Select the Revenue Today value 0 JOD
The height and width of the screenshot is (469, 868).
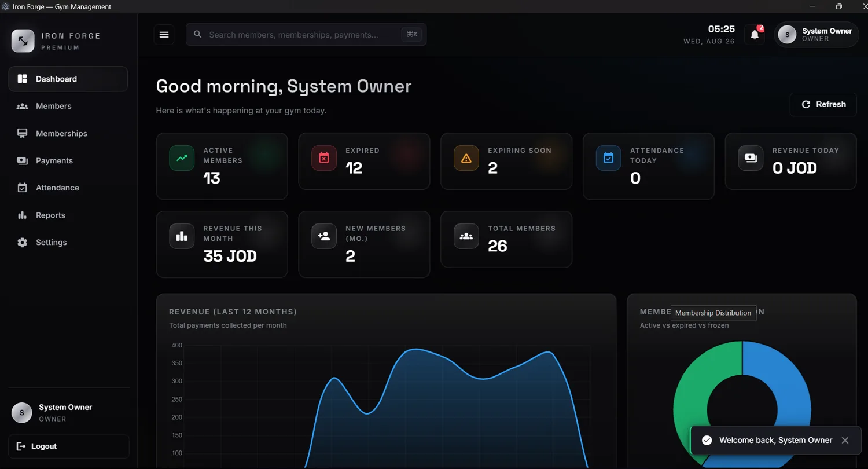click(x=795, y=168)
